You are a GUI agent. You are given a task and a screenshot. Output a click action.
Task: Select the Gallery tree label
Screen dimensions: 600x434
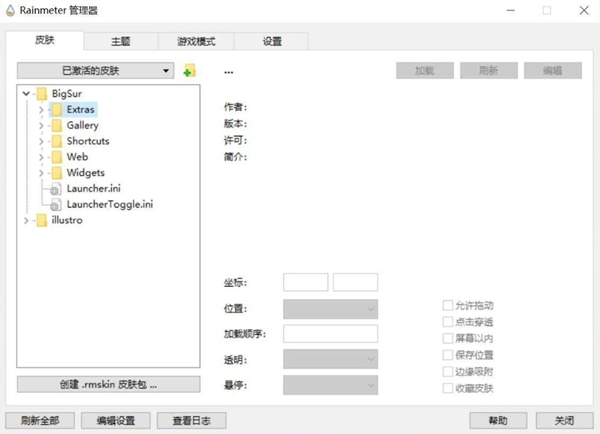(83, 125)
